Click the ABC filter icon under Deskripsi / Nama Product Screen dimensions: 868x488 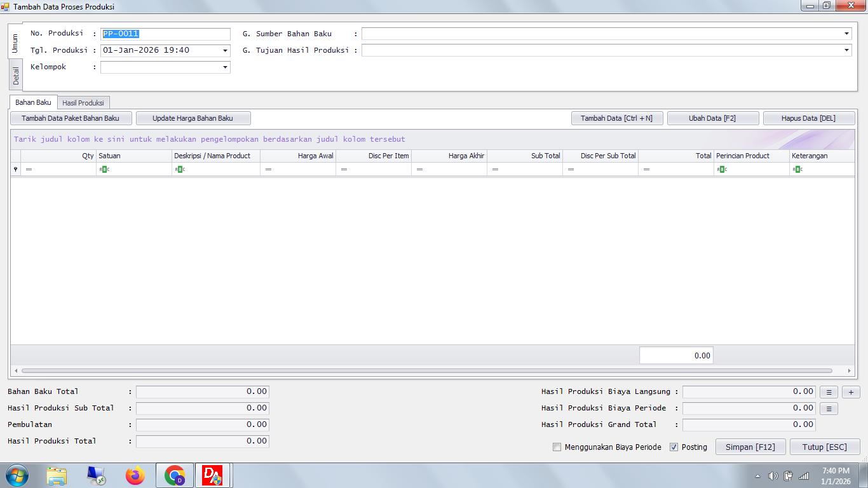(180, 169)
